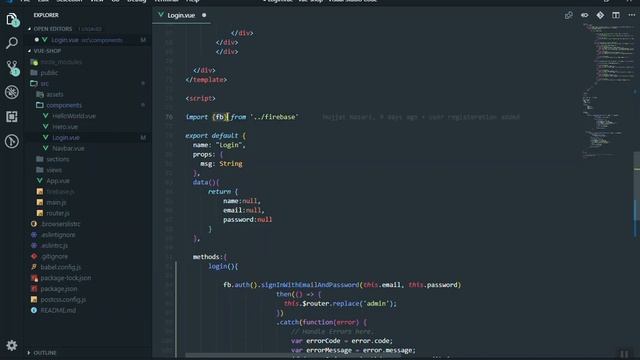Collapse the src folder
Image resolution: width=640 pixels, height=360 pixels.
(44, 84)
